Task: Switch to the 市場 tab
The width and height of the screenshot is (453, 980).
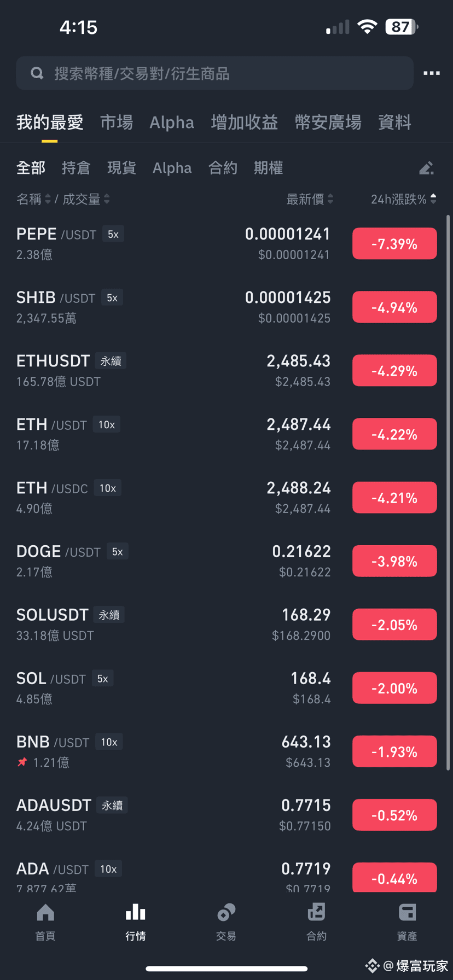Action: (116, 122)
